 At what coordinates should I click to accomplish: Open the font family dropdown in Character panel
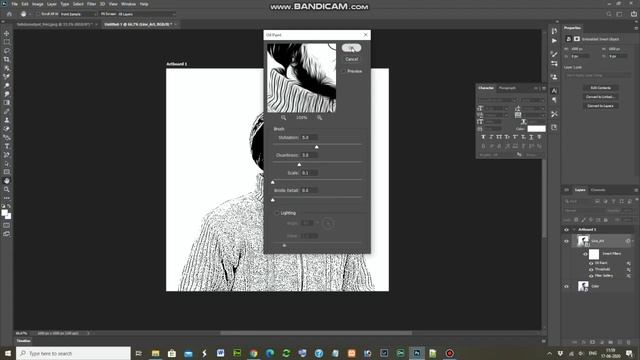coord(497,100)
